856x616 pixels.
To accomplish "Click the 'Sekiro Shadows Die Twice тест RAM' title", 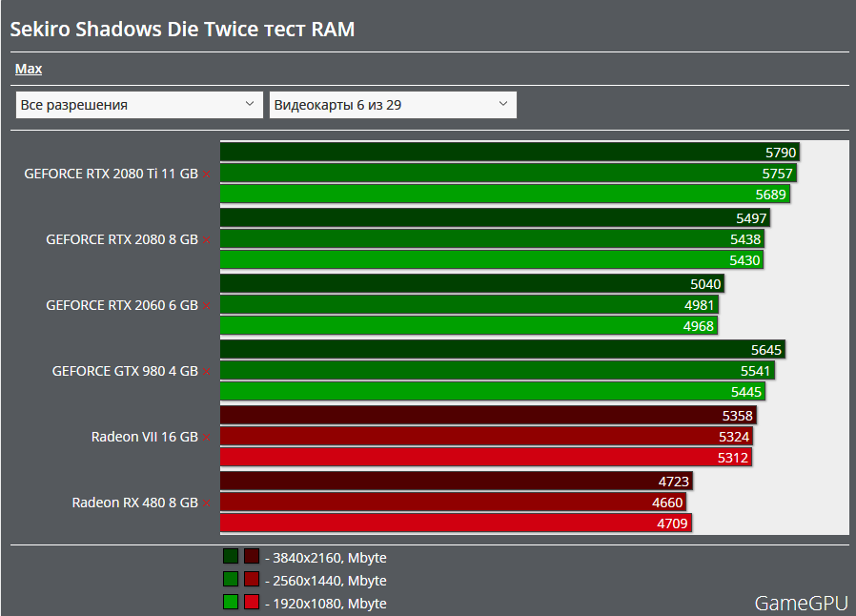I will pyautogui.click(x=182, y=30).
